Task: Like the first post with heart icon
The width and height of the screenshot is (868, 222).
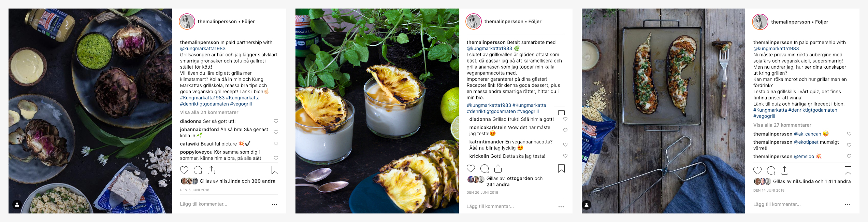Action: (184, 170)
